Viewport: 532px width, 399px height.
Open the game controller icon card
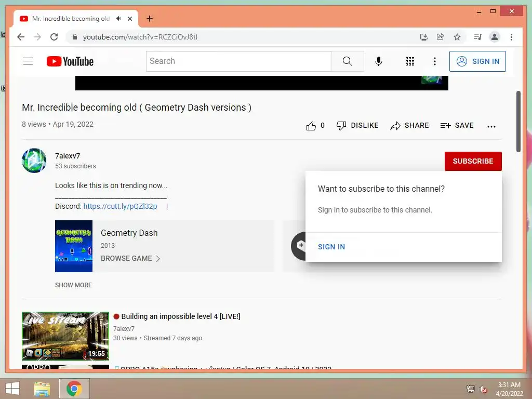[x=299, y=246]
